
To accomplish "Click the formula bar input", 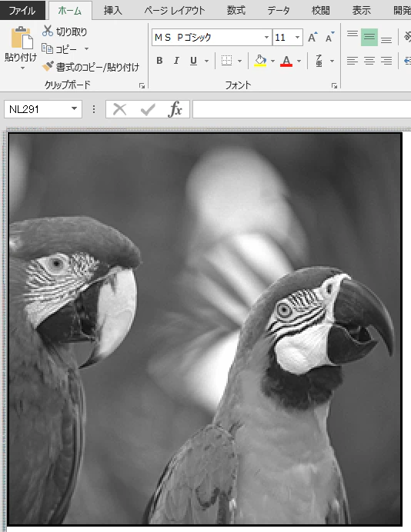I will pyautogui.click(x=302, y=109).
